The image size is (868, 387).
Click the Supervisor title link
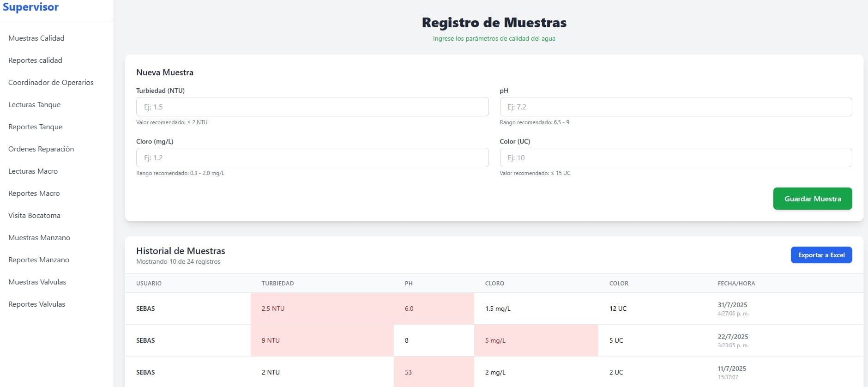click(30, 7)
